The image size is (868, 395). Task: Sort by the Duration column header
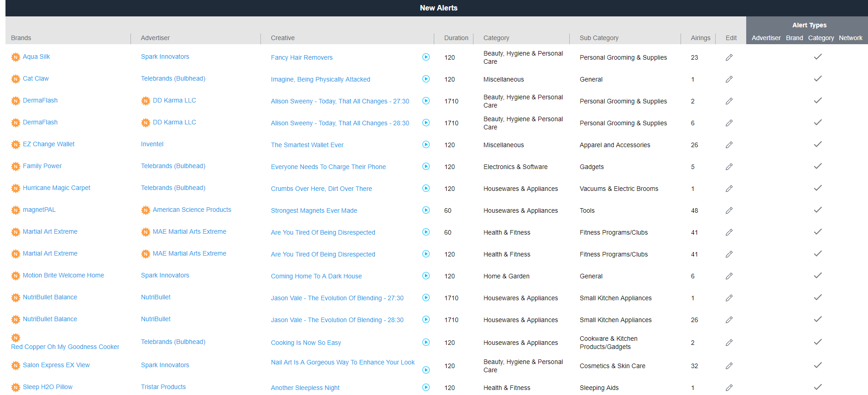pyautogui.click(x=456, y=38)
